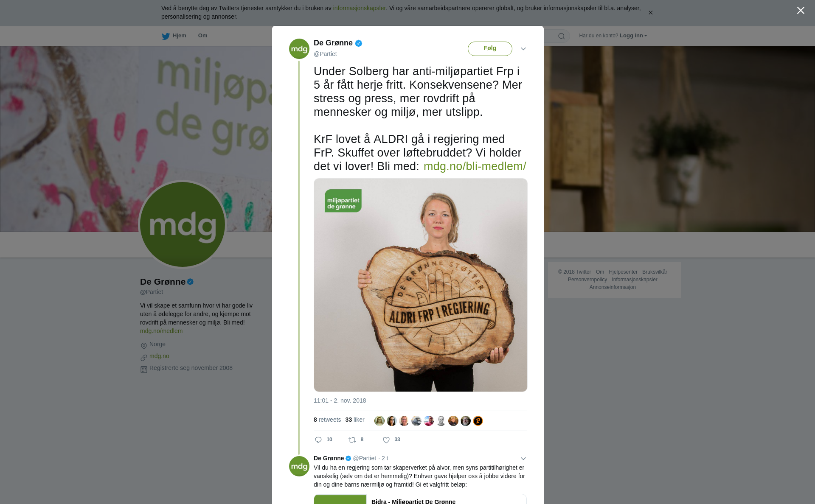Click the Hjelpesenter footer link
Screen dimensions: 815x504
click(623, 272)
